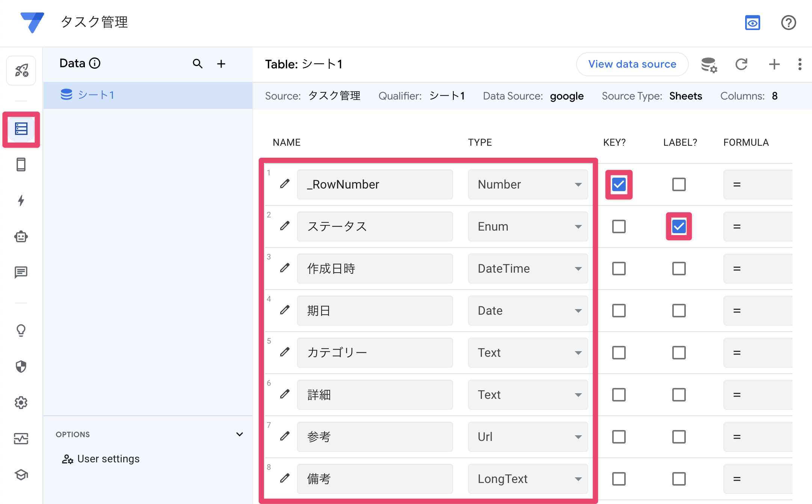Open Automation robot icon section
812x504 pixels.
click(21, 237)
